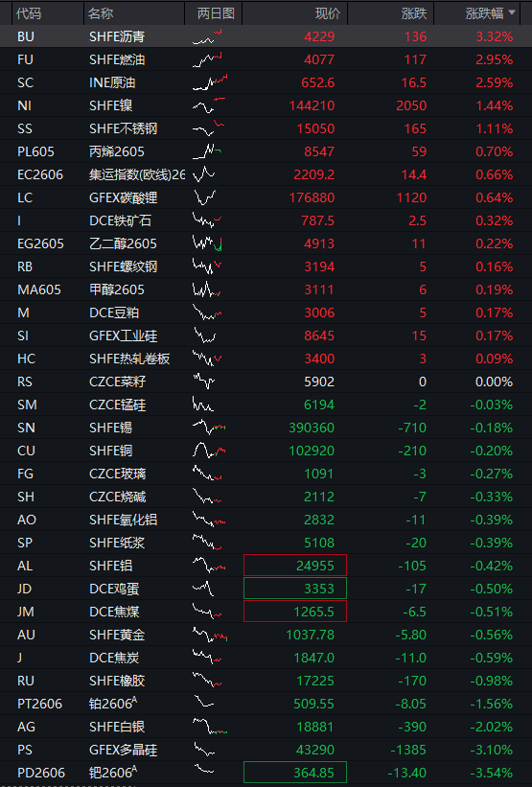This screenshot has height=787, width=532.
Task: Click the 代码 column header
Action: pos(29,13)
